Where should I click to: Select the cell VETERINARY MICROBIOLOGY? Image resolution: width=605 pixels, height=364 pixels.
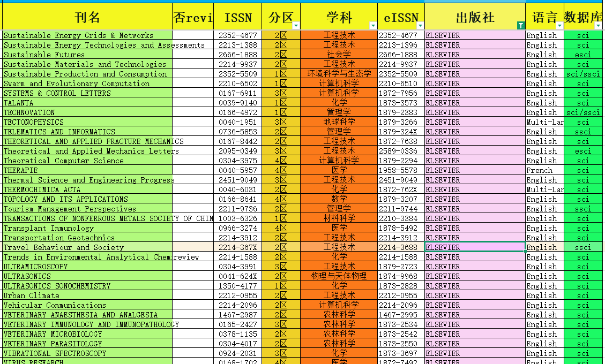[87, 335]
